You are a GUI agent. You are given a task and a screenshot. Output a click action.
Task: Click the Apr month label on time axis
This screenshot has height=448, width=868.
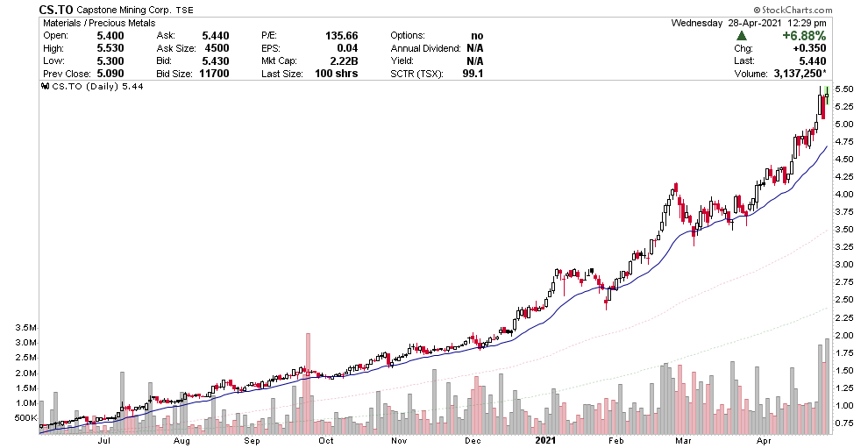(764, 441)
